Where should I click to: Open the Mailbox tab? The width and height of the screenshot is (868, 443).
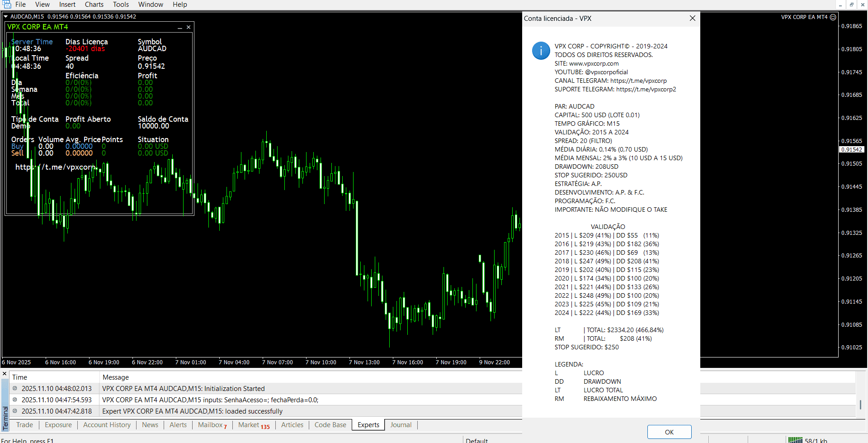[212, 425]
